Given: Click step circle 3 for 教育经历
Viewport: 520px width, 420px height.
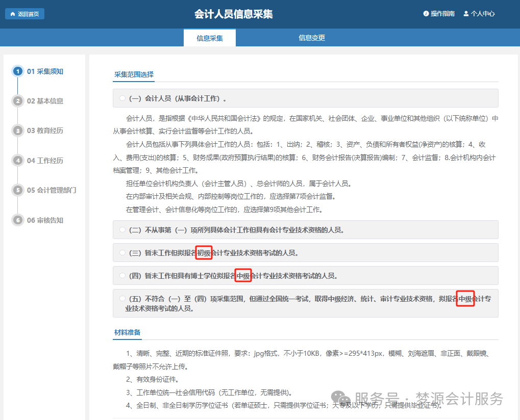Looking at the screenshot, I should click(17, 130).
